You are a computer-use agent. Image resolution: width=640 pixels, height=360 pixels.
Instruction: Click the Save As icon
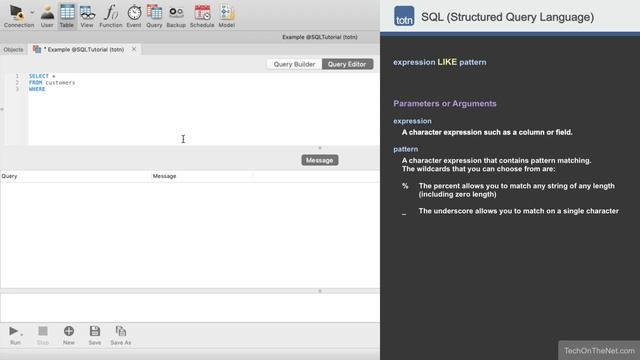121,335
